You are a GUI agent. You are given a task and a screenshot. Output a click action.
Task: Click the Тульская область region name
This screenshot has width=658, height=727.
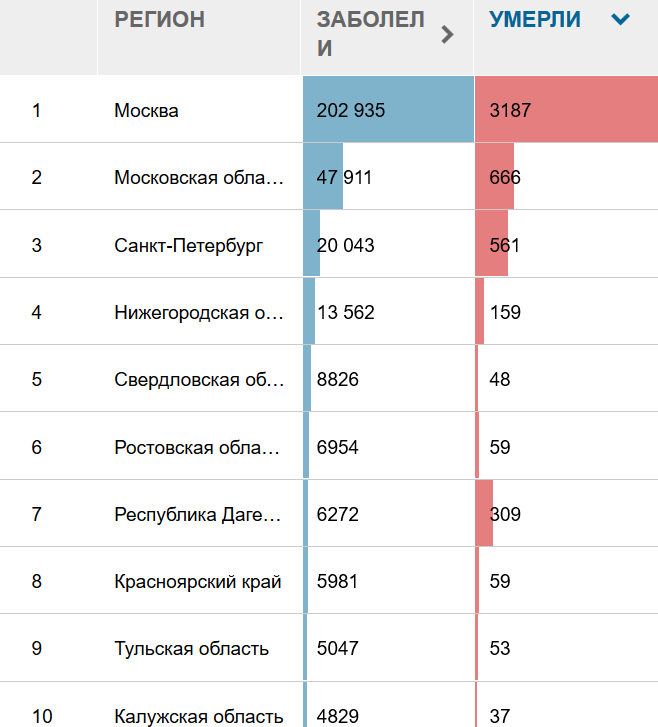pos(192,648)
